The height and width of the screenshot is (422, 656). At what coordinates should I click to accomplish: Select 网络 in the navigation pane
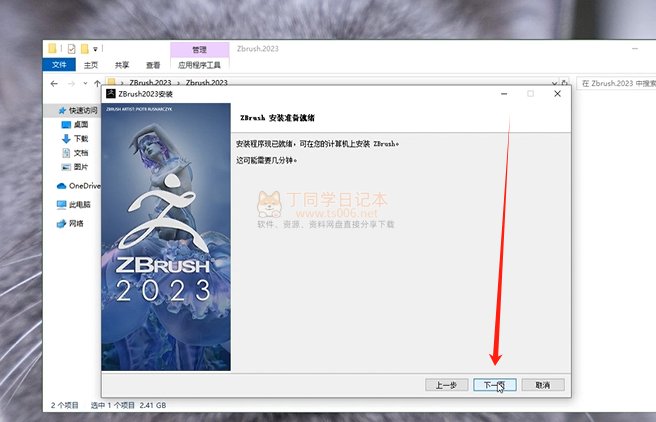(76, 223)
